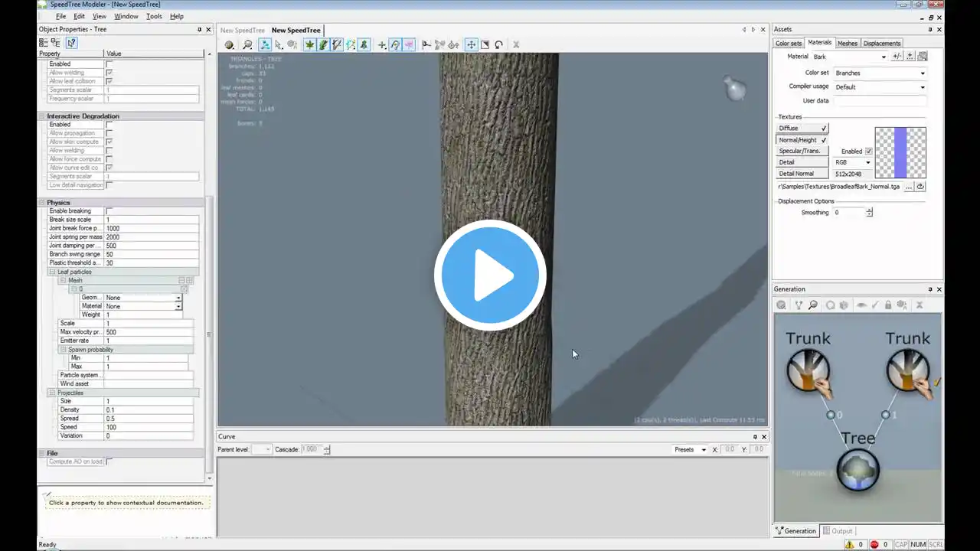Click the texture browse ellipsis button
Image resolution: width=980 pixels, height=551 pixels.
[x=909, y=187]
